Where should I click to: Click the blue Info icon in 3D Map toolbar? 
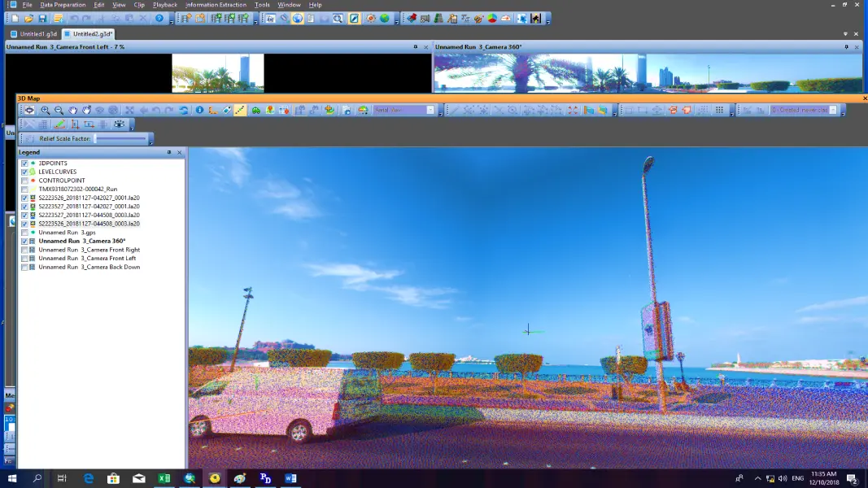pyautogui.click(x=199, y=111)
